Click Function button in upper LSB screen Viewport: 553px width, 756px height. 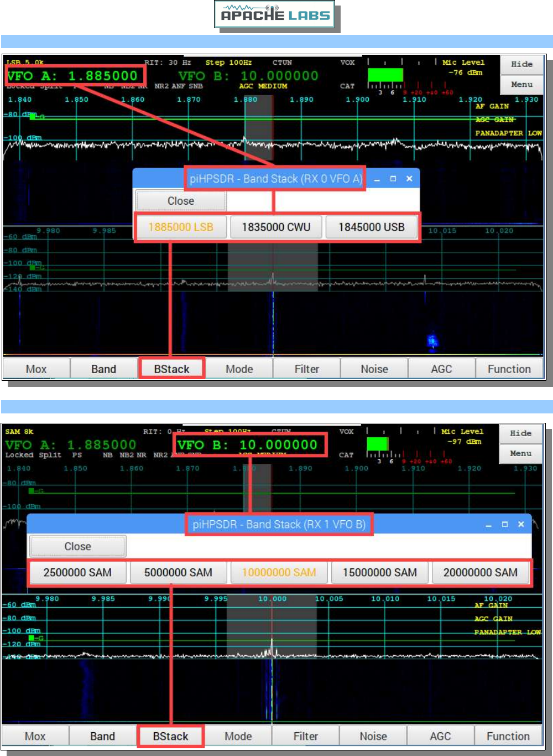tap(509, 369)
